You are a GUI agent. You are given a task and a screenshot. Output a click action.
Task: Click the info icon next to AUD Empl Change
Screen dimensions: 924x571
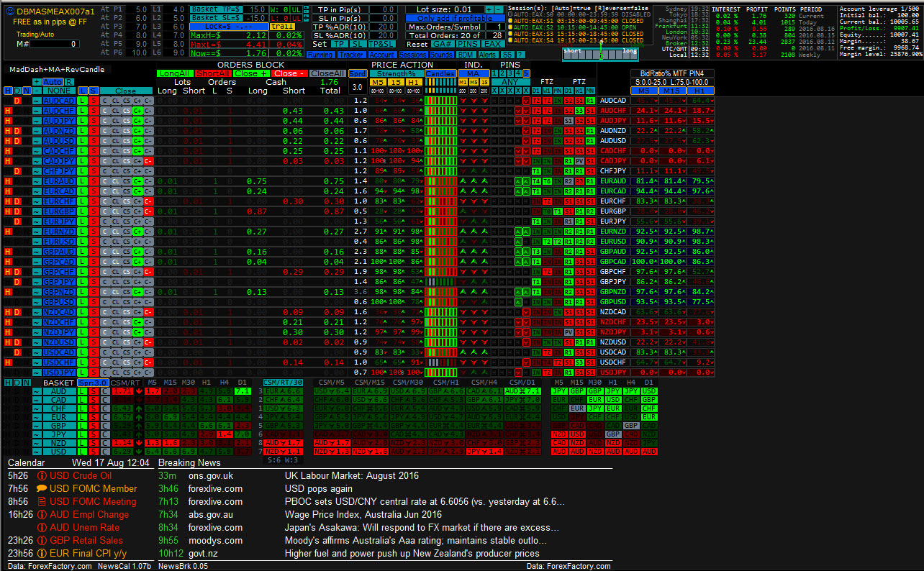[x=42, y=514]
